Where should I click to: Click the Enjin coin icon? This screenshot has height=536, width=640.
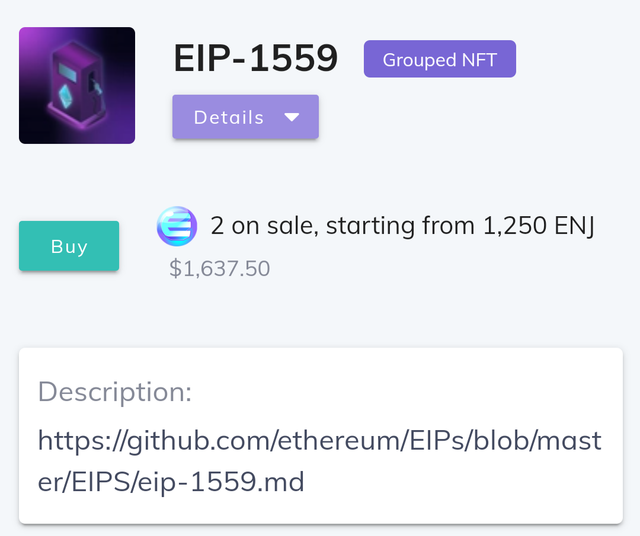(177, 226)
